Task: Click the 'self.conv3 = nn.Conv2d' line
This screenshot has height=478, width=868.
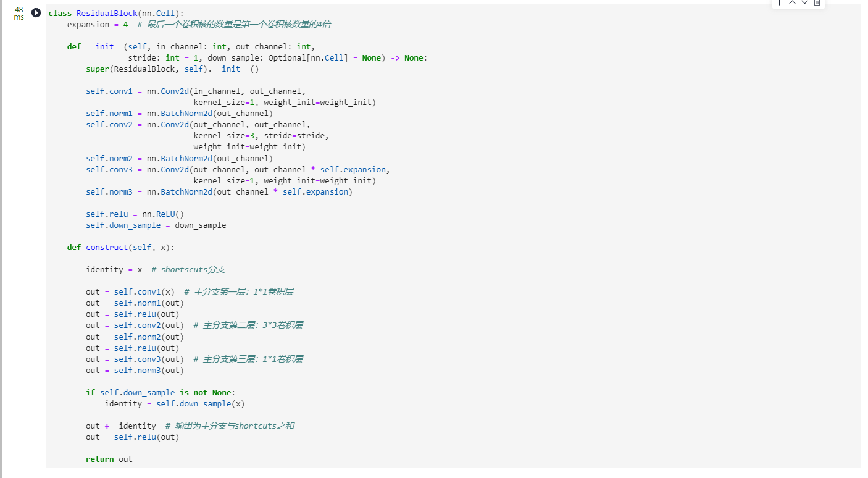Action: [238, 169]
